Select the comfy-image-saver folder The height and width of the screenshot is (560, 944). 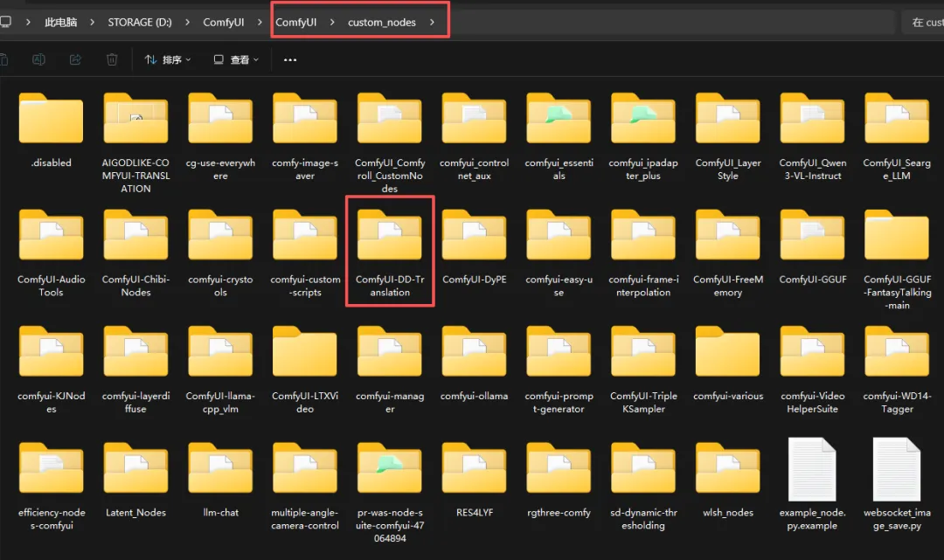(x=305, y=119)
